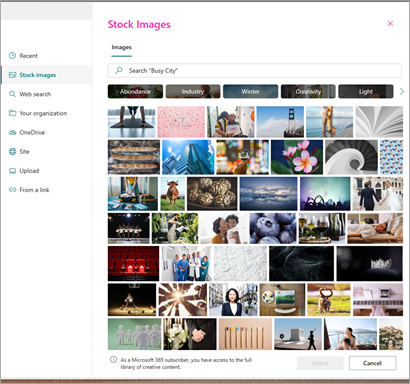Image resolution: width=410 pixels, height=384 pixels.
Task: Click the Search "Busy City" field
Action: (x=255, y=70)
